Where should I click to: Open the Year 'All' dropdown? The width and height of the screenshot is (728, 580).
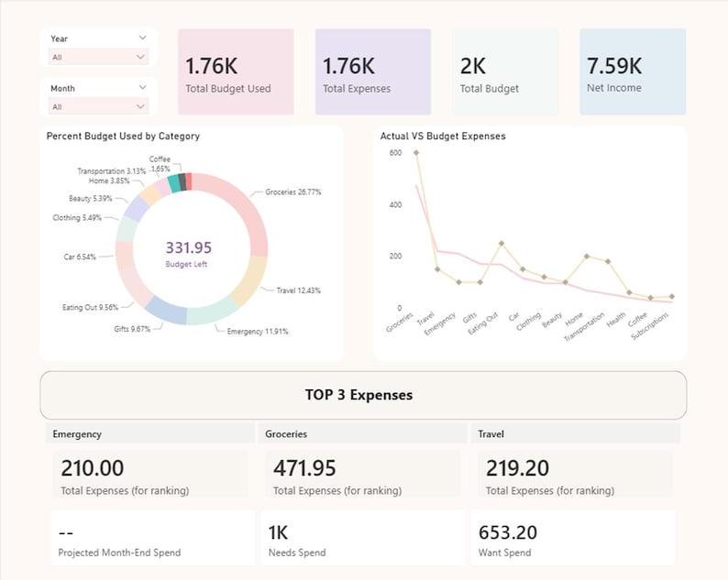point(98,57)
